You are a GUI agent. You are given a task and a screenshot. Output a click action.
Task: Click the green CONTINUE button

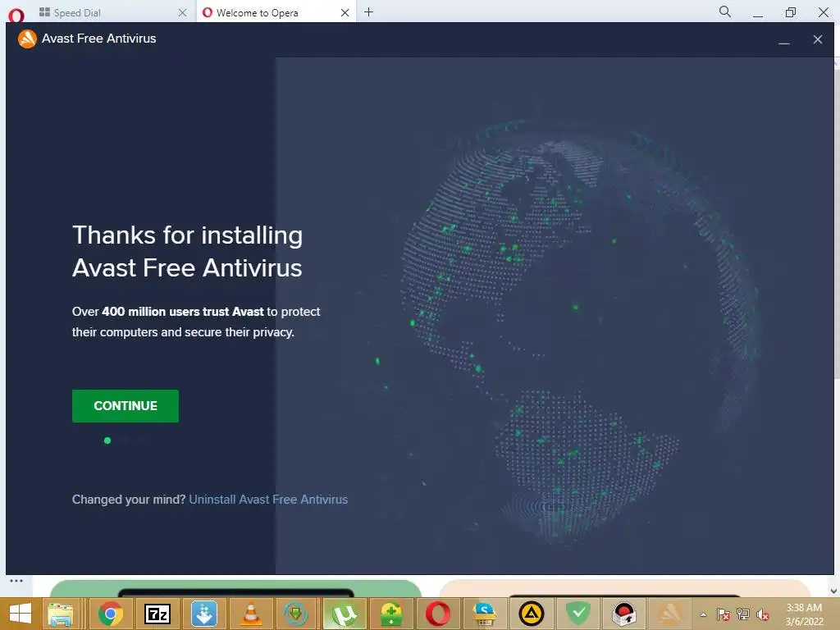point(126,405)
